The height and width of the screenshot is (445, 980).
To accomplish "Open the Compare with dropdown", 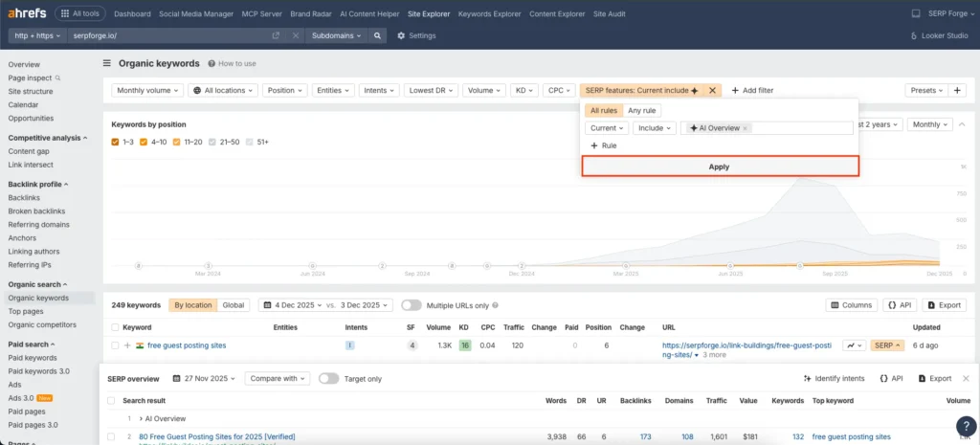I will pyautogui.click(x=277, y=378).
